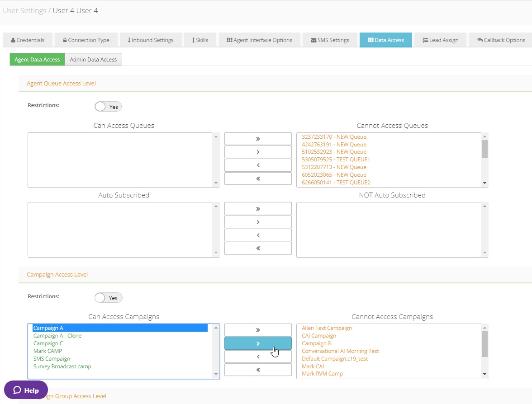Select queue 5102532923 - NEW Queue

point(334,152)
